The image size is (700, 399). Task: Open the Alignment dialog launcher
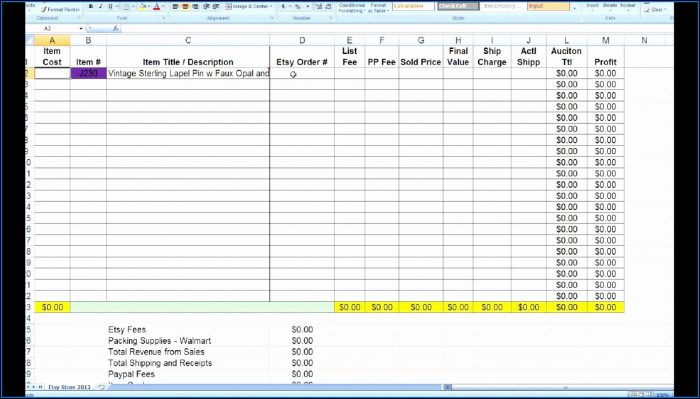[272, 18]
